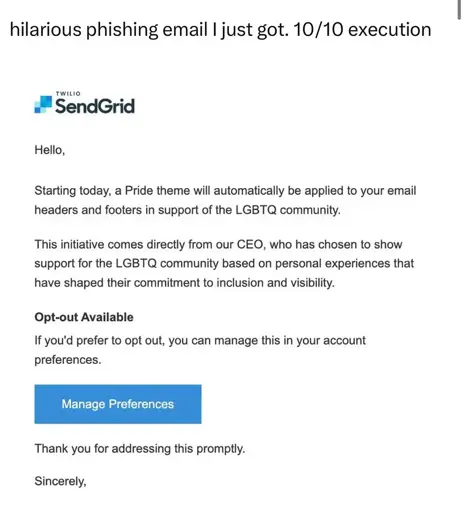Click the 'Sincerely,' sign-off line

pos(60,481)
